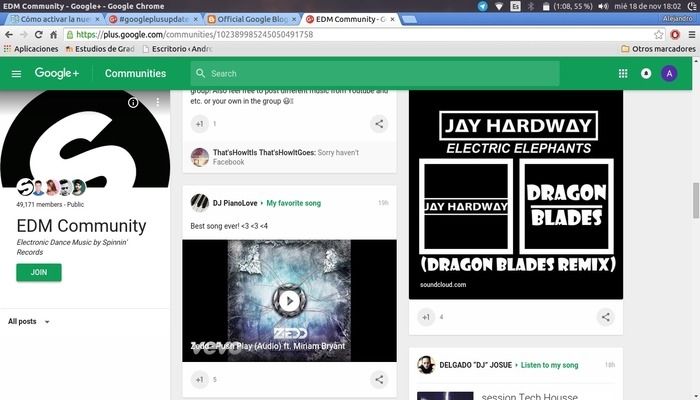The image size is (700, 400).
Task: Click DJ PianoLove avatar
Action: [200, 203]
